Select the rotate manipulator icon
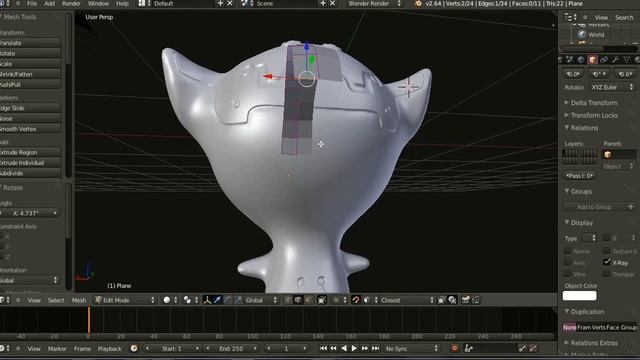This screenshot has width=640, height=360. click(x=228, y=300)
